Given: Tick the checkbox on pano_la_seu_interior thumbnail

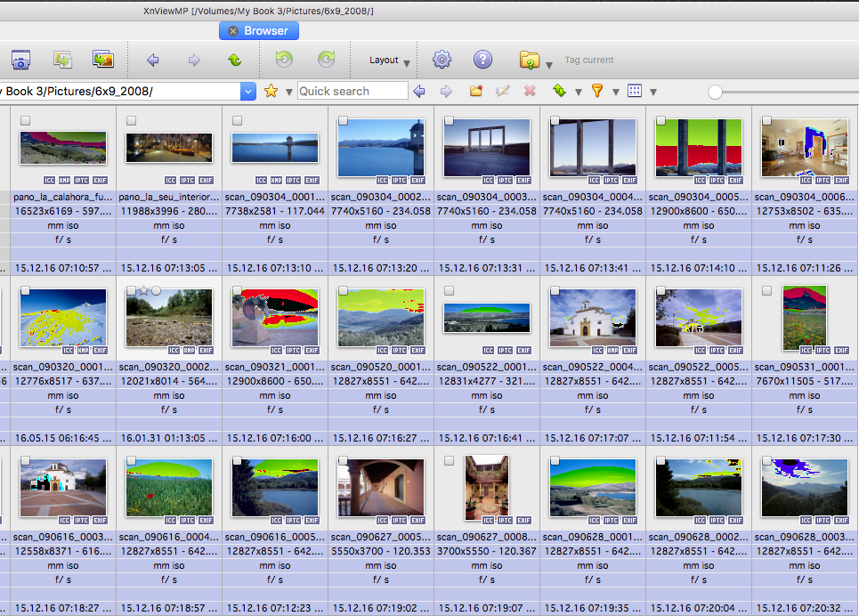Looking at the screenshot, I should tap(131, 120).
